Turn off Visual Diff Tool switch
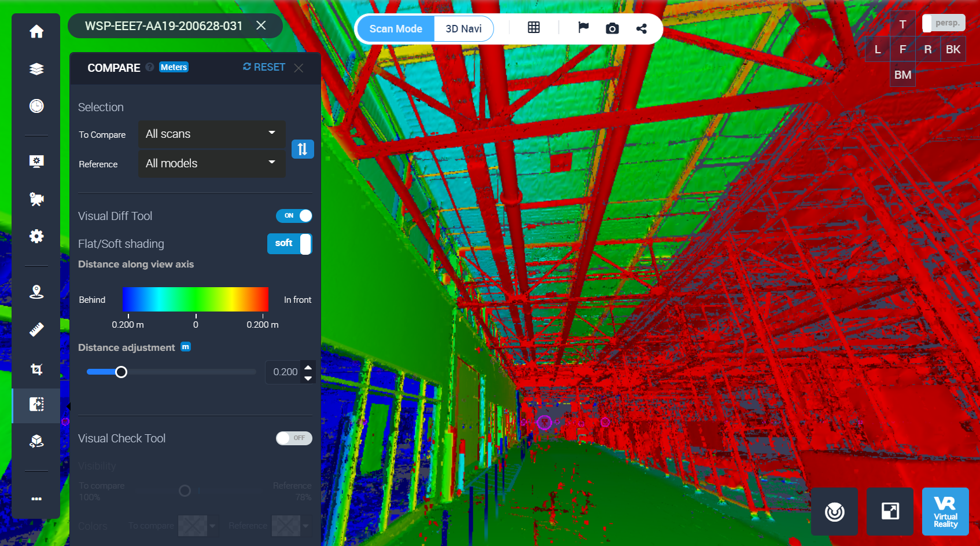The width and height of the screenshot is (980, 546). pos(294,216)
